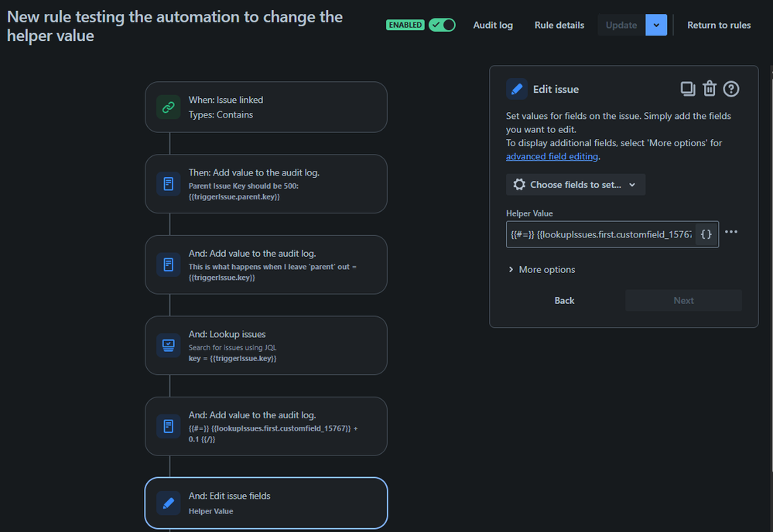Image resolution: width=773 pixels, height=532 pixels.
Task: Expand More options section
Action: (x=542, y=269)
